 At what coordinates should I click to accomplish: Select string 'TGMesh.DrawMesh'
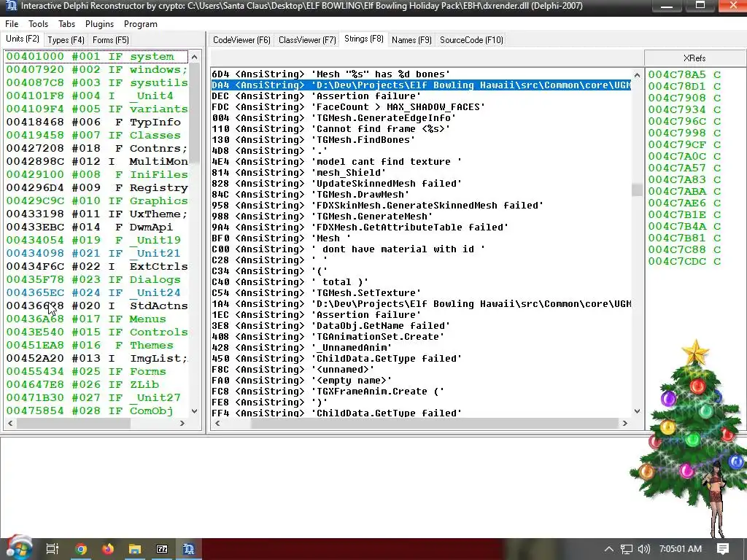pyautogui.click(x=421, y=195)
